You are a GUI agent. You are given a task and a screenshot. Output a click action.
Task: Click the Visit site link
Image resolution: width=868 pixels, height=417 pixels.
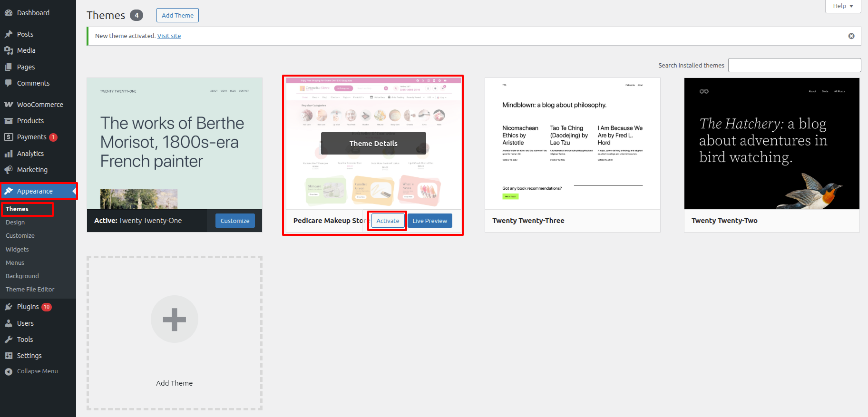(x=169, y=36)
